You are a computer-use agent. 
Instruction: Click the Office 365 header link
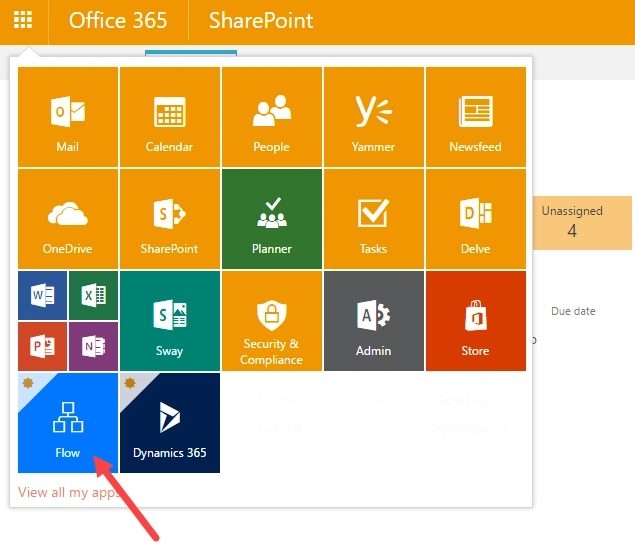118,20
